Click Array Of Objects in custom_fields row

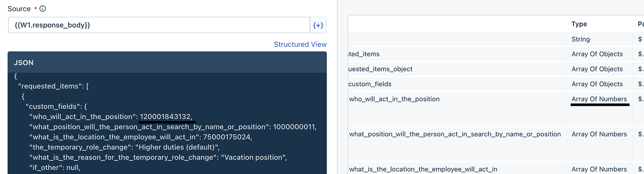click(597, 84)
